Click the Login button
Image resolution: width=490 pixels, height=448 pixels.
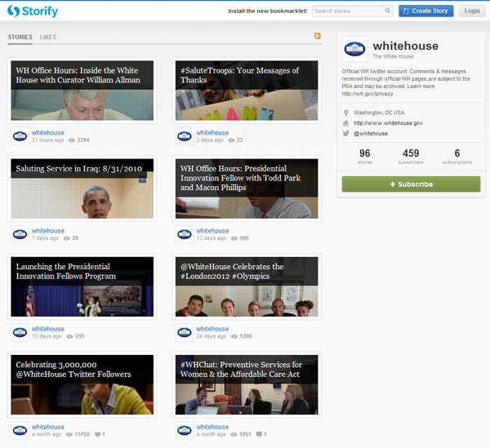(471, 11)
